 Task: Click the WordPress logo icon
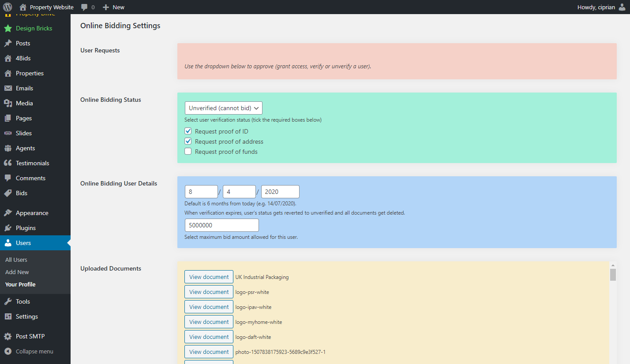(7, 7)
